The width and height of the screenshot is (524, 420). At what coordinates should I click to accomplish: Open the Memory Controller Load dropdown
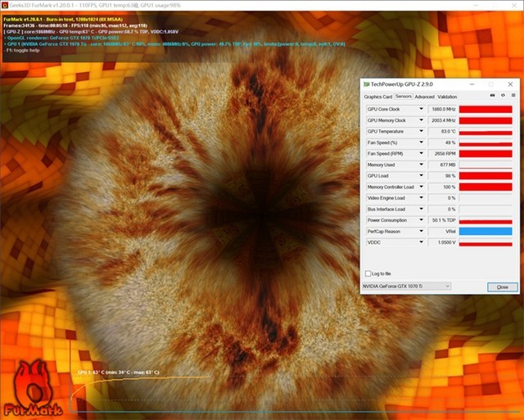pyautogui.click(x=421, y=187)
